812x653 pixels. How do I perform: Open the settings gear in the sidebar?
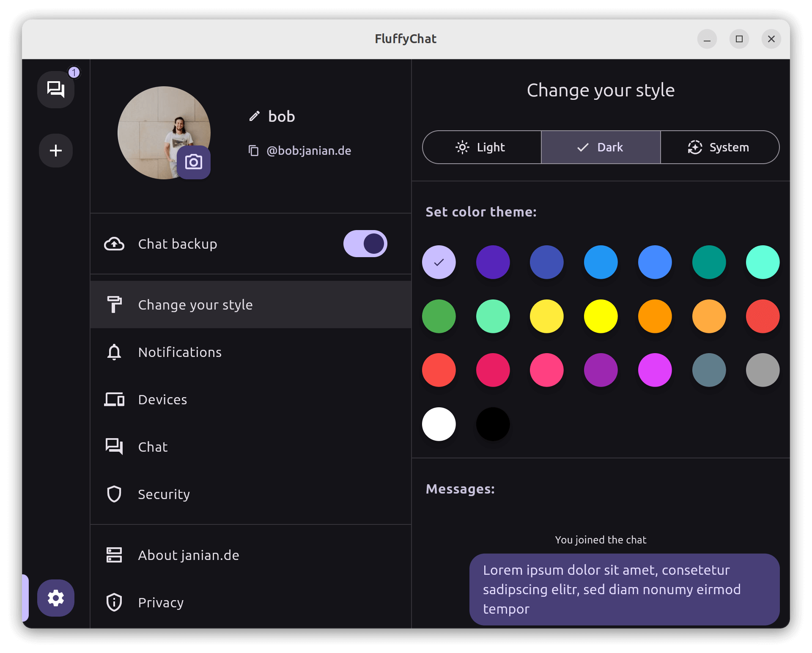tap(55, 598)
